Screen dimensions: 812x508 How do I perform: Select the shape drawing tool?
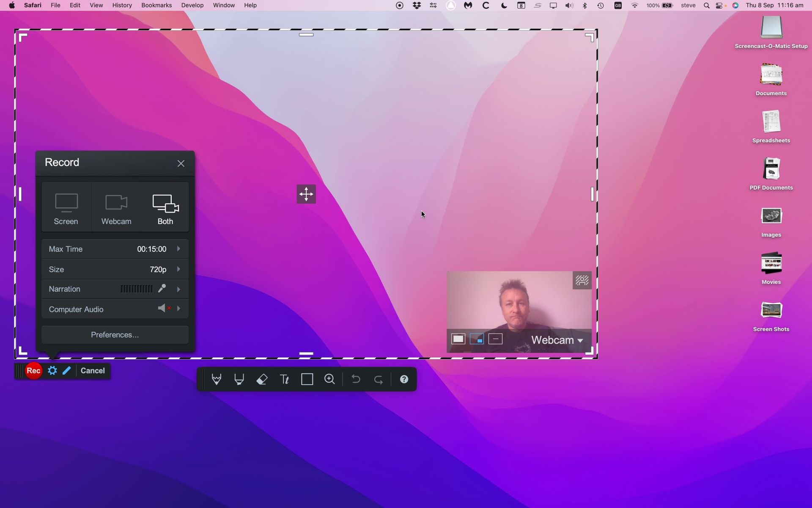pyautogui.click(x=307, y=378)
